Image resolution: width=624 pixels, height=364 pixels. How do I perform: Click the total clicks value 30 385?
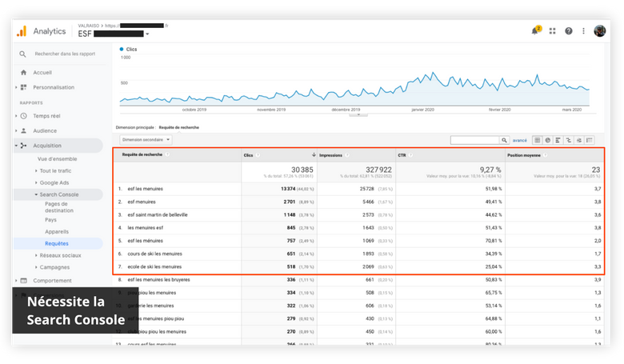[302, 170]
